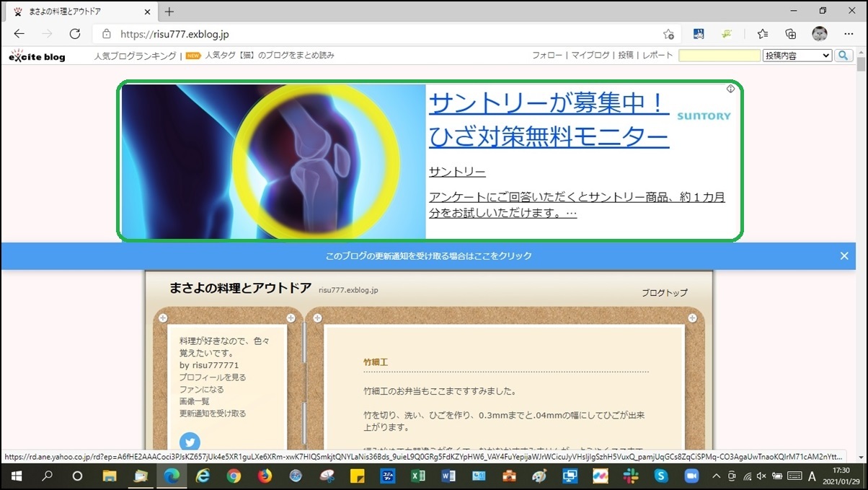The width and height of the screenshot is (868, 490).
Task: Click the magnifier search button beside 投稿内容
Action: pyautogui.click(x=843, y=56)
